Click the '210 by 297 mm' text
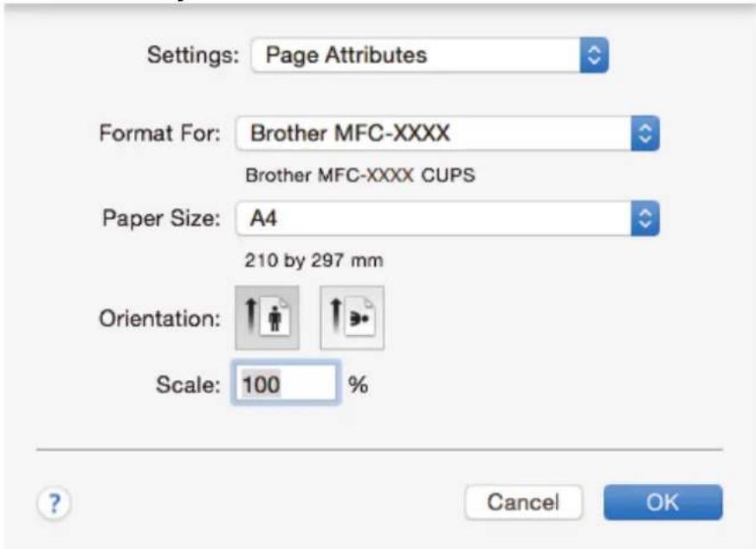 [313, 261]
